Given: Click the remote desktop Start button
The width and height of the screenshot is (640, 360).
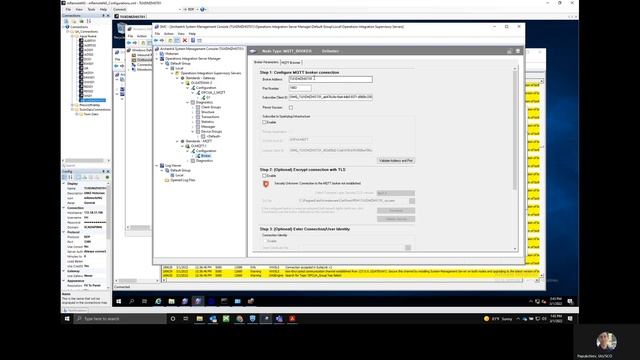Looking at the screenshot, I should coord(119,301).
